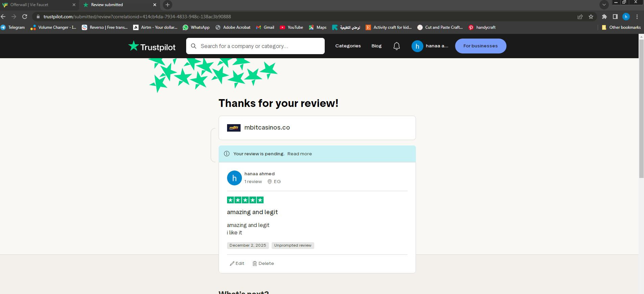The height and width of the screenshot is (294, 644).
Task: Click the hanaa ahmed reviewer avatar
Action: click(234, 178)
